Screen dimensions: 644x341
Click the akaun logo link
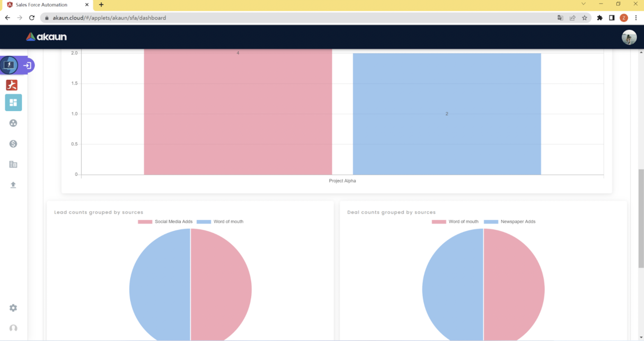click(46, 37)
